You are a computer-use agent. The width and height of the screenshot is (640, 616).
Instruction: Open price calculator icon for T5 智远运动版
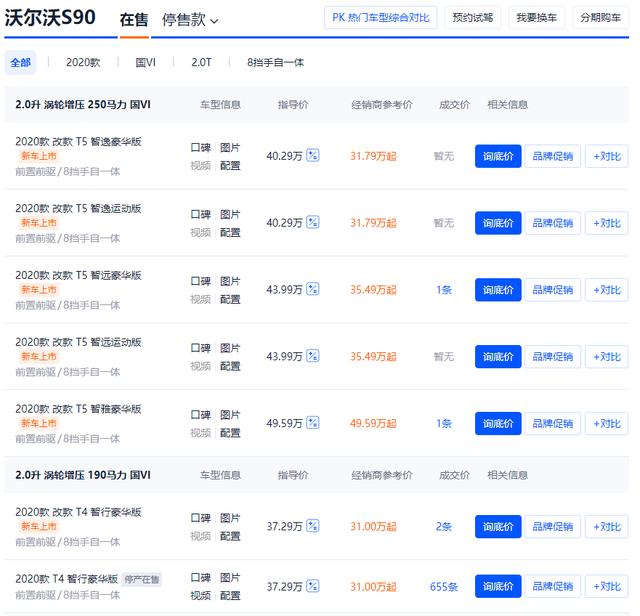313,356
